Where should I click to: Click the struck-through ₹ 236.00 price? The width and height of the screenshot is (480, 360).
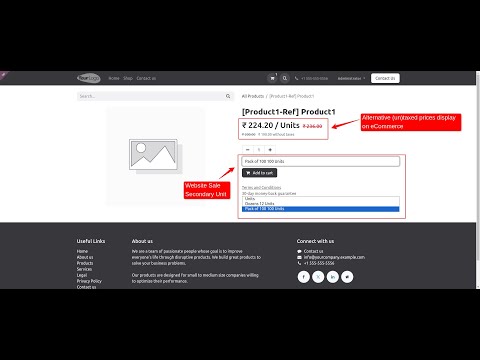312,126
